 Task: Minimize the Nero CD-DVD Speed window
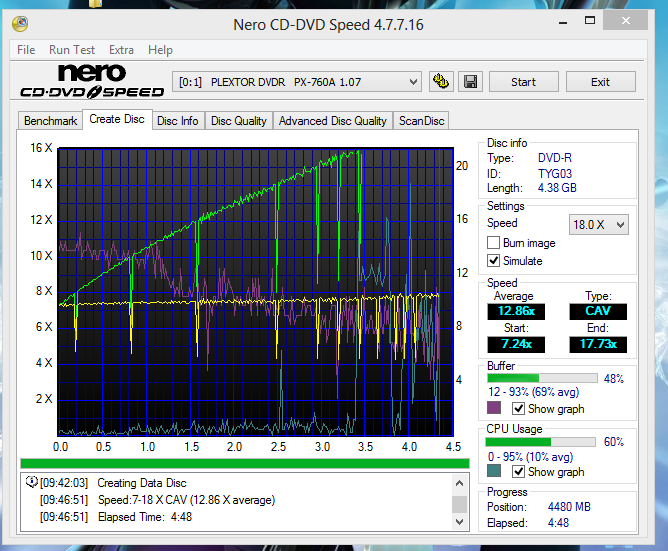pos(563,21)
